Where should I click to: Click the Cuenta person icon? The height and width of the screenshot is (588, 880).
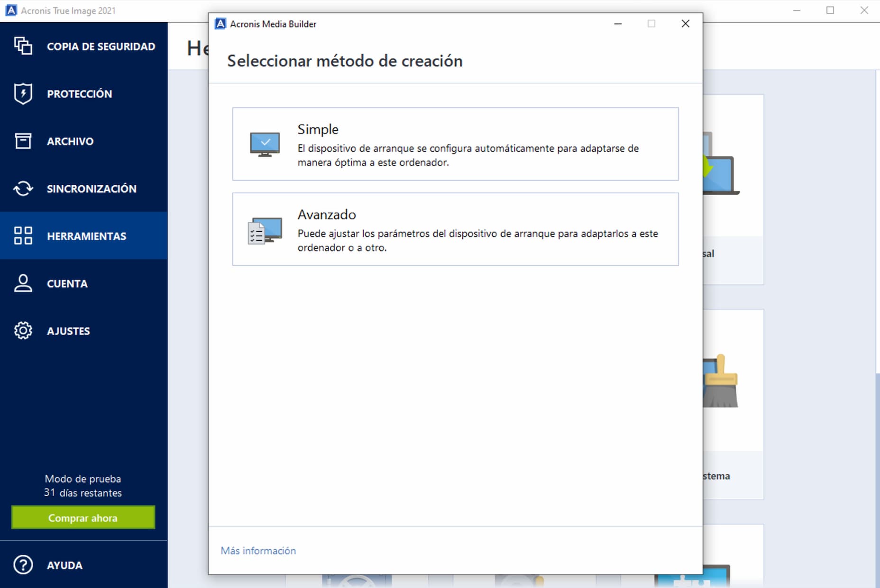tap(23, 283)
